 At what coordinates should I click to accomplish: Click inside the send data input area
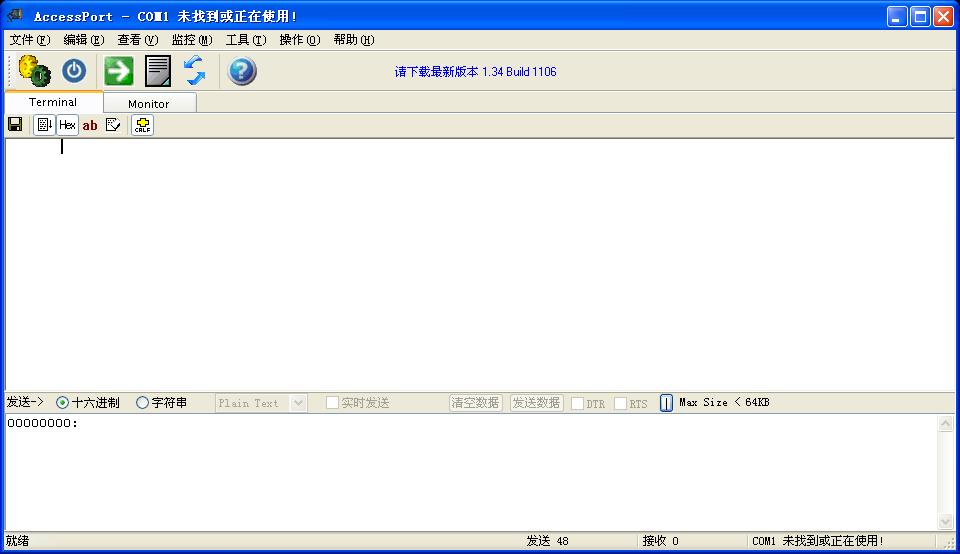(x=470, y=470)
